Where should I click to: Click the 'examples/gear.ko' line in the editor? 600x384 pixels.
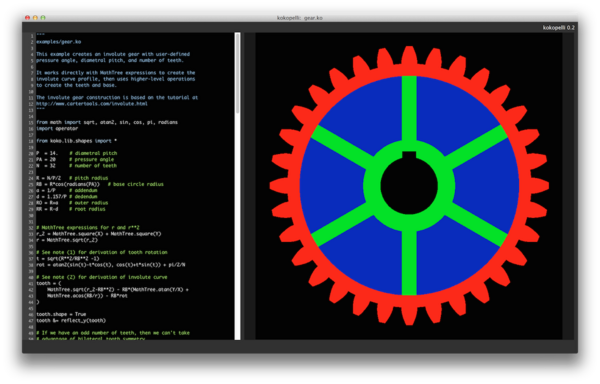59,42
